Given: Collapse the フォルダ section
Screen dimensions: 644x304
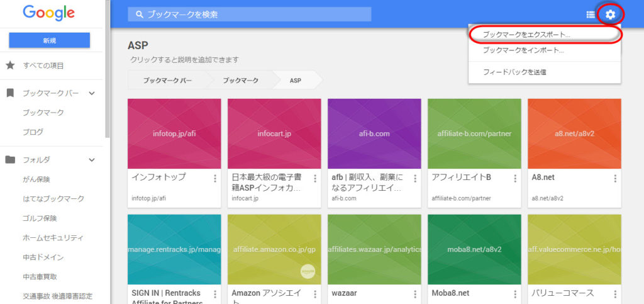Looking at the screenshot, I should (x=92, y=160).
